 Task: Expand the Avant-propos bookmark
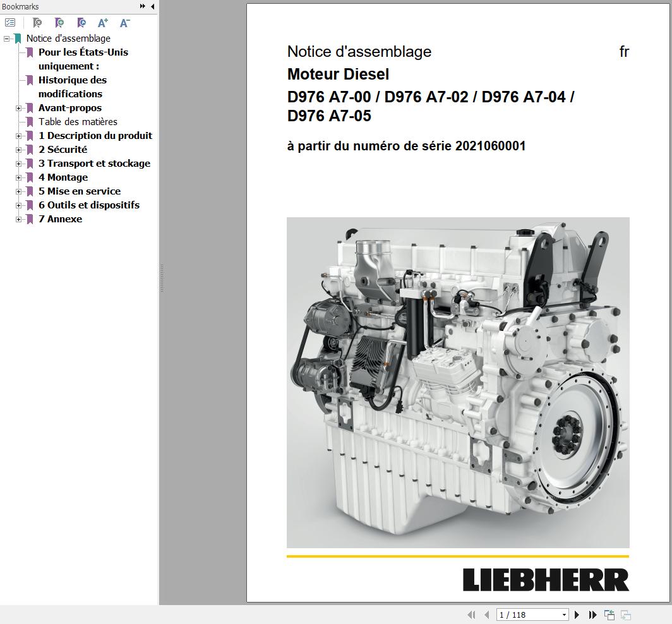point(18,108)
